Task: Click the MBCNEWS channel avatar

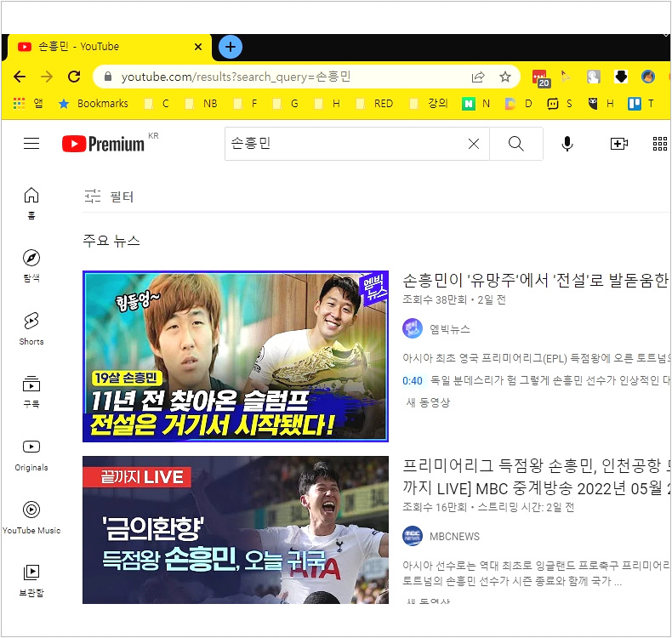Action: pyautogui.click(x=413, y=536)
